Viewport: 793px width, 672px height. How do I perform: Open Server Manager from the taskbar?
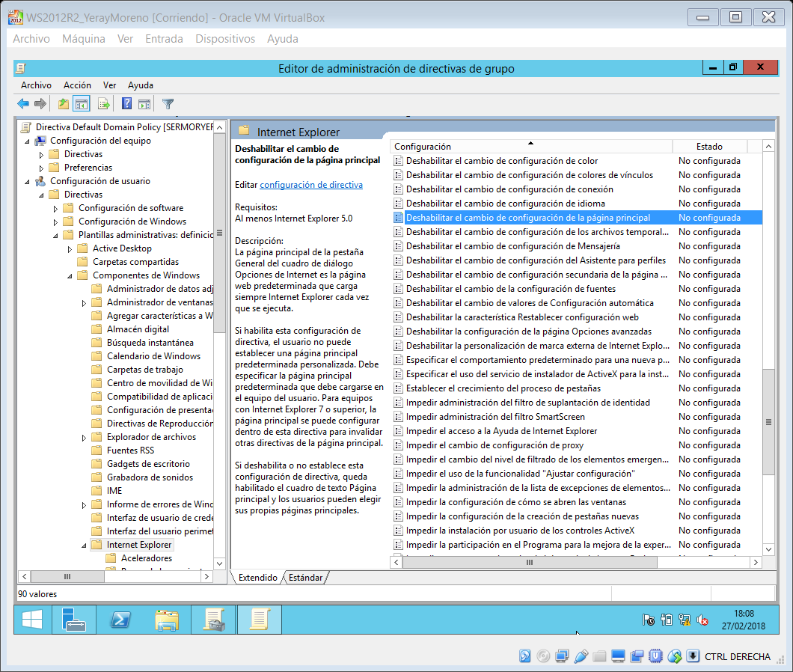[x=74, y=620]
